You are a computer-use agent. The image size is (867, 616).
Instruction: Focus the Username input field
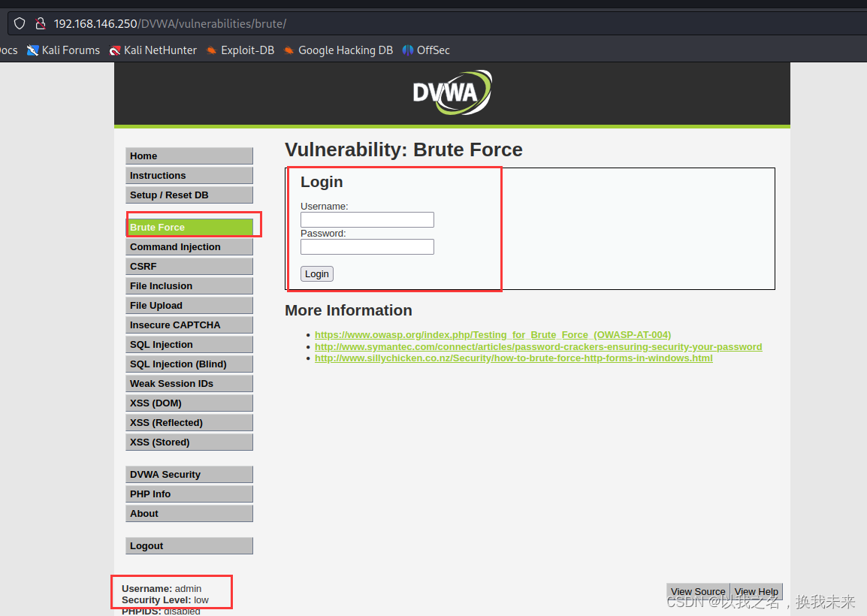pyautogui.click(x=367, y=219)
